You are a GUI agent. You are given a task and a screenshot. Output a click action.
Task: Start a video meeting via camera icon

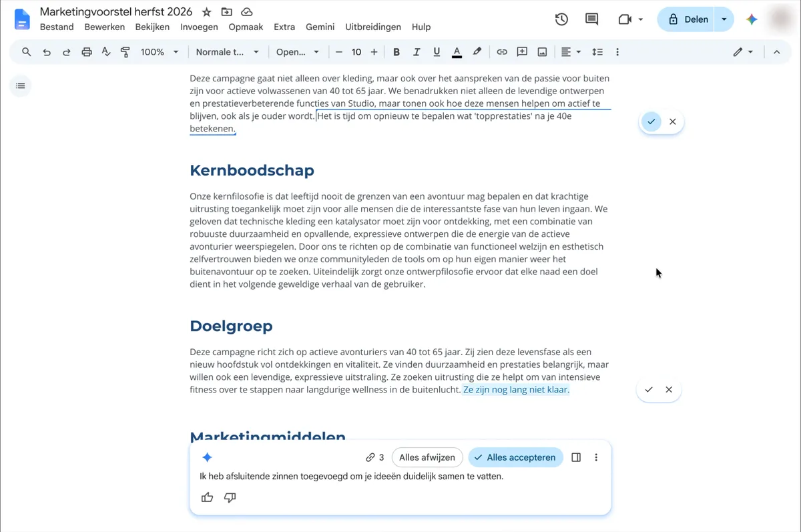point(625,19)
